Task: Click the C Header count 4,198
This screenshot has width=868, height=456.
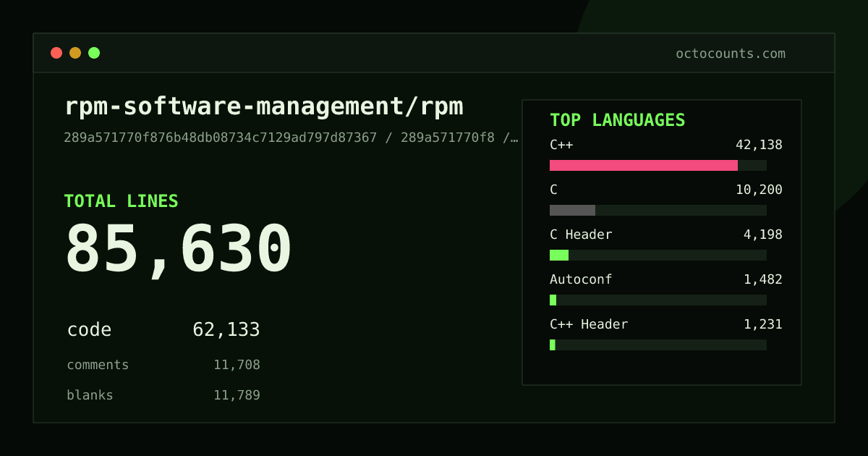Action: click(763, 235)
